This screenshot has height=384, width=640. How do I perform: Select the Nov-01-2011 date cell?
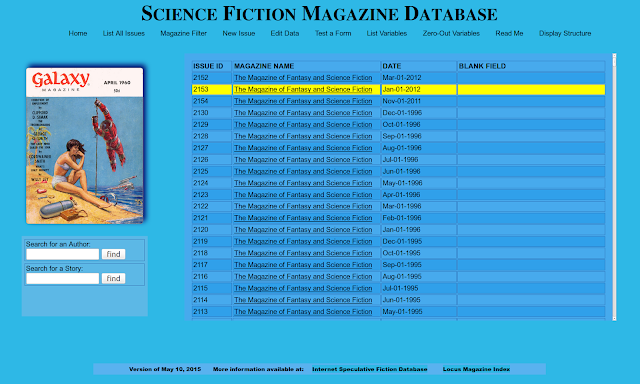pyautogui.click(x=419, y=101)
